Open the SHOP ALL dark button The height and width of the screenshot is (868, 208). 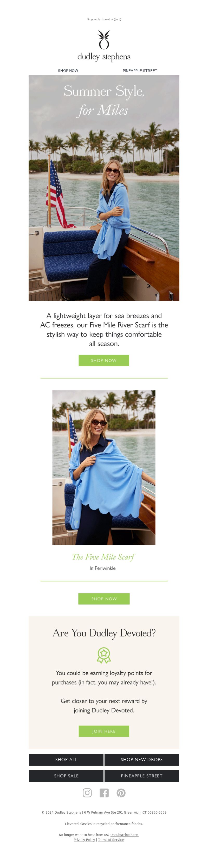coord(66,760)
